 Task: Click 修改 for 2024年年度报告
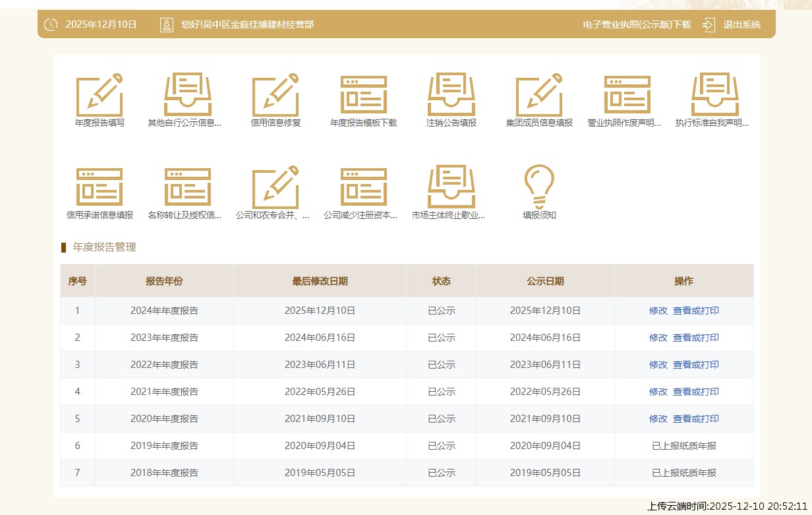tap(658, 311)
